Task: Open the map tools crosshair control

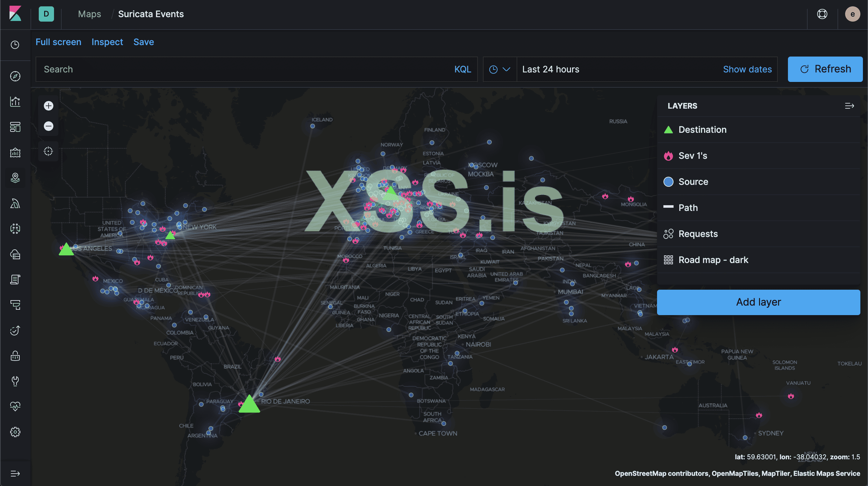Action: point(49,151)
